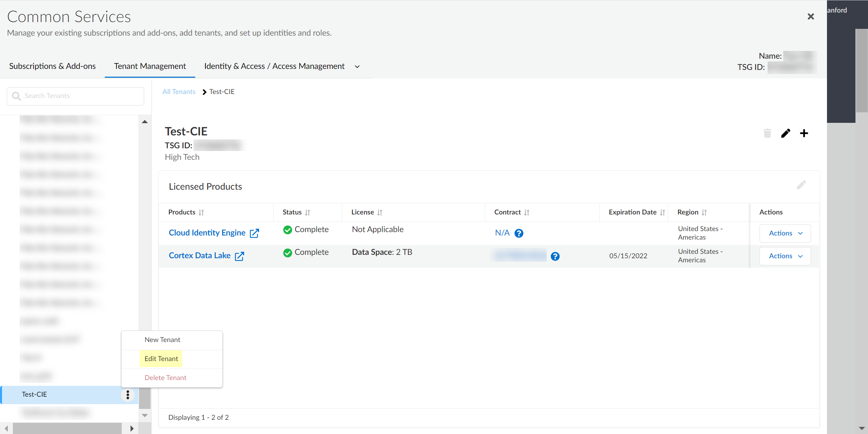Select Edit Tenant from context menu
The image size is (868, 434).
[x=161, y=359]
